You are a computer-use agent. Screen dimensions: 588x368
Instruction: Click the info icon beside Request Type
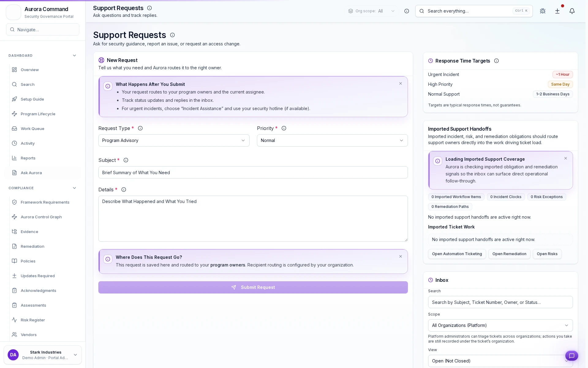coord(140,128)
